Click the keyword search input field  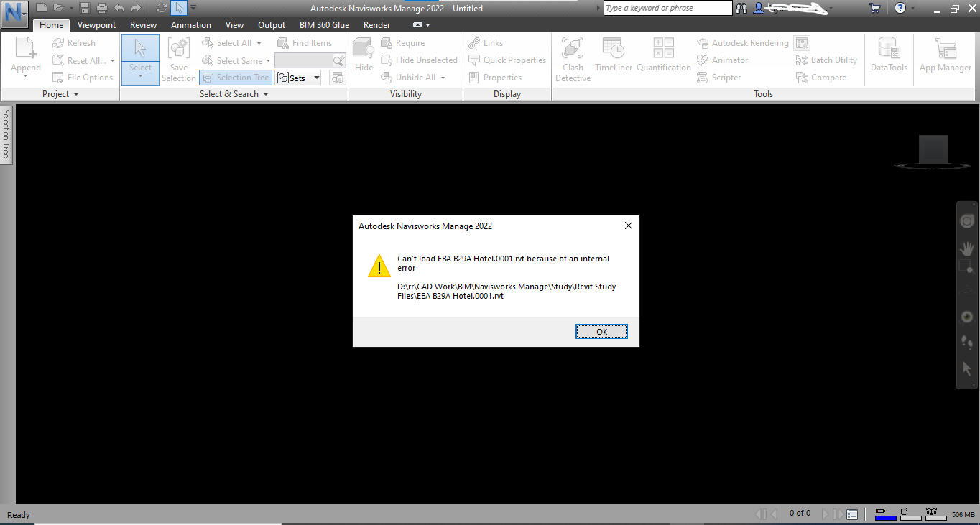pos(667,8)
